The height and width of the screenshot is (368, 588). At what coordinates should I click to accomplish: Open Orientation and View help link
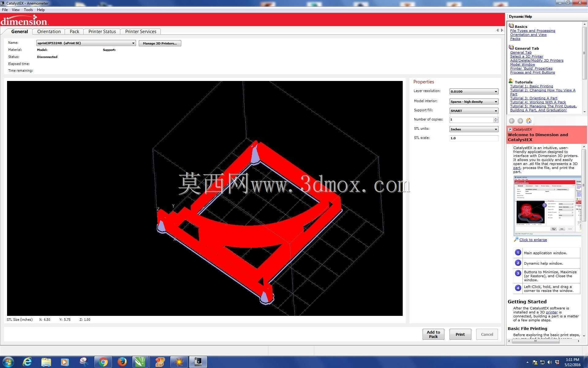point(528,35)
